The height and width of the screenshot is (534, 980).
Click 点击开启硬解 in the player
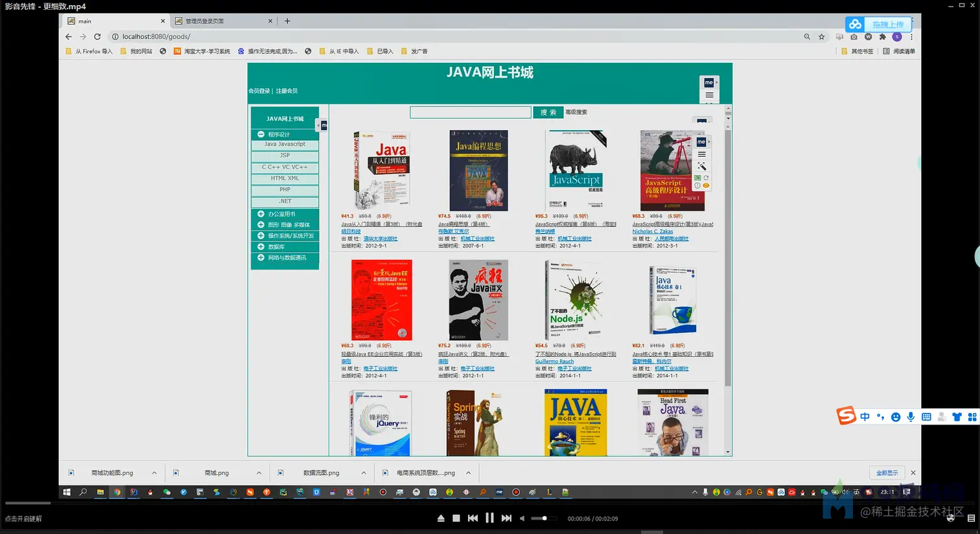[x=23, y=518]
